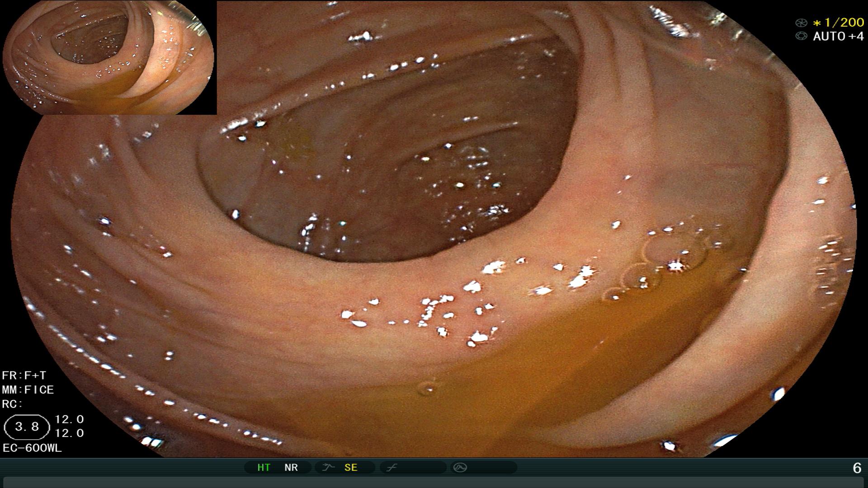Open the picture-in-picture endoscope thumbnail
The height and width of the screenshot is (488, 868).
108,57
